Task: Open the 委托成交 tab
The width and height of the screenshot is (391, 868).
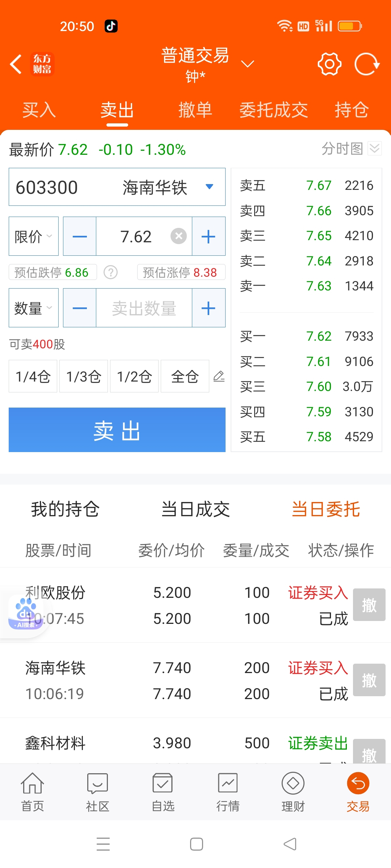Action: [273, 110]
